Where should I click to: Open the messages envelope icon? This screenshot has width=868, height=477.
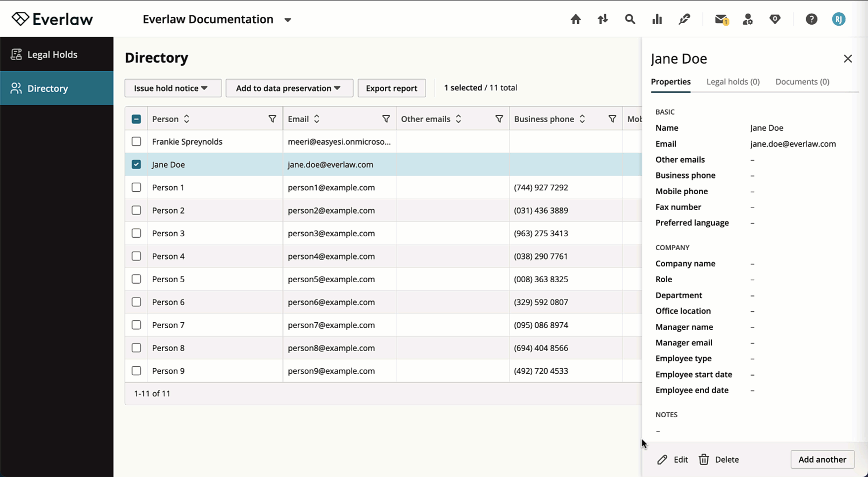coord(721,19)
